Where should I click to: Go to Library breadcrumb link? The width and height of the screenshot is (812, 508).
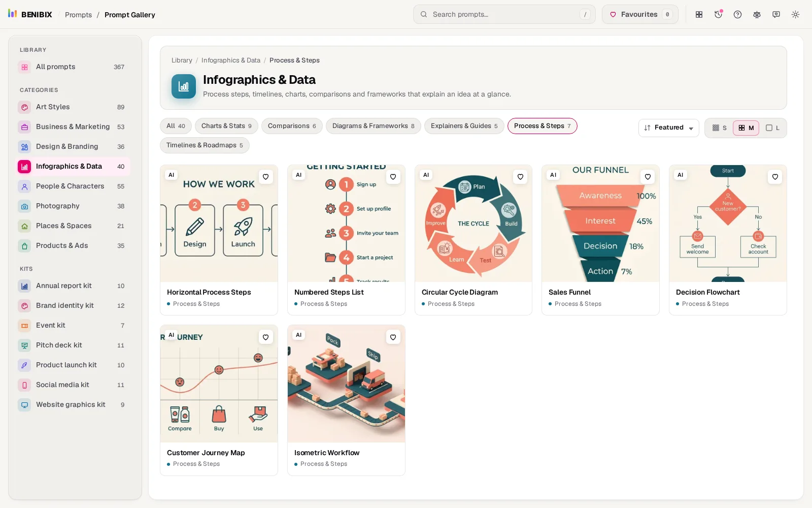pos(182,60)
